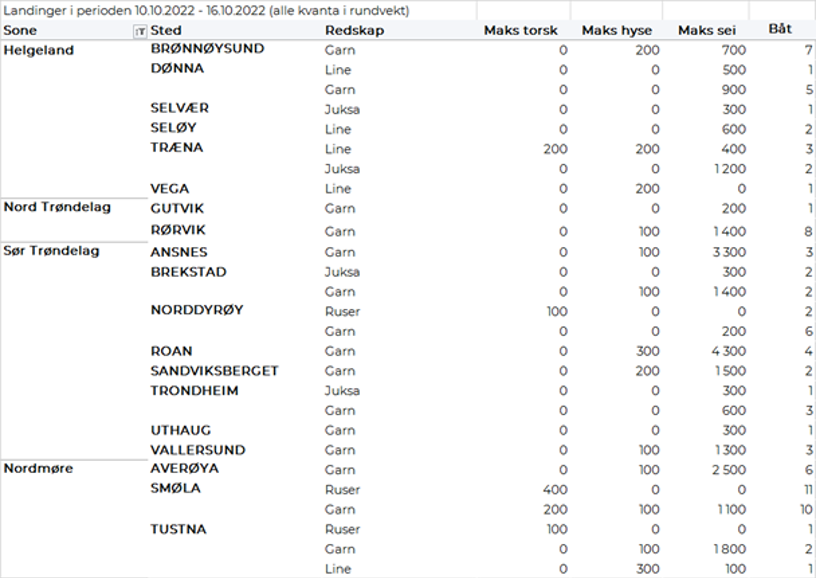Select the Nordmøre zone cell
This screenshot has width=816, height=578.
pos(39,468)
